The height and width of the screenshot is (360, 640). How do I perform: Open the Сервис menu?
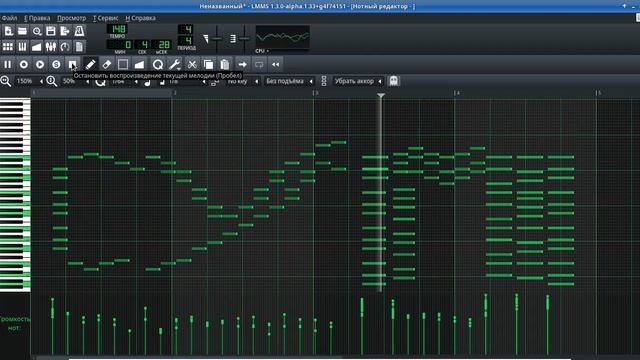(x=105, y=18)
